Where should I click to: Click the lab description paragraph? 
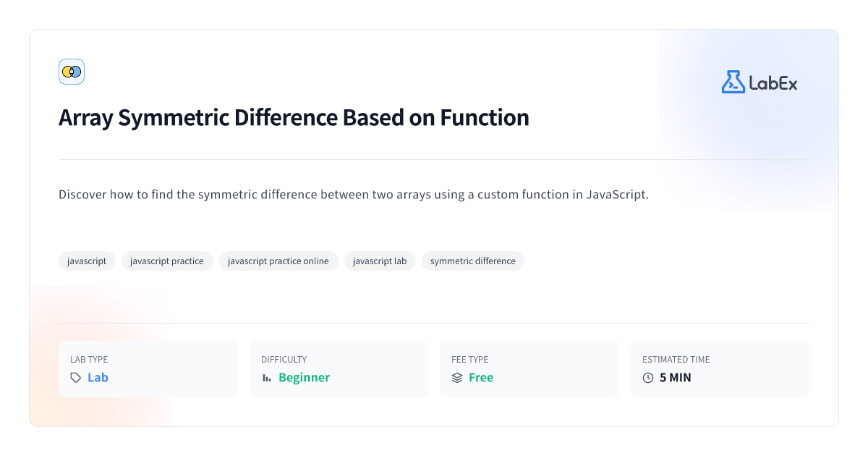click(x=354, y=195)
